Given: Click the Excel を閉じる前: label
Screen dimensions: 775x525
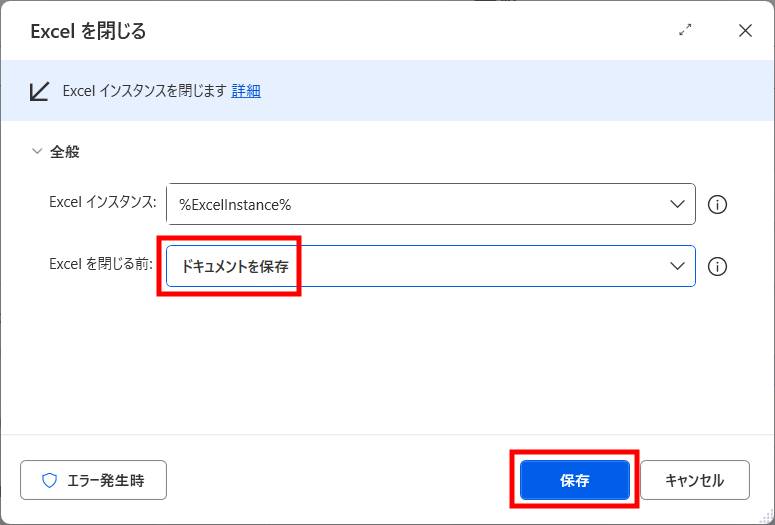Looking at the screenshot, I should [x=101, y=263].
